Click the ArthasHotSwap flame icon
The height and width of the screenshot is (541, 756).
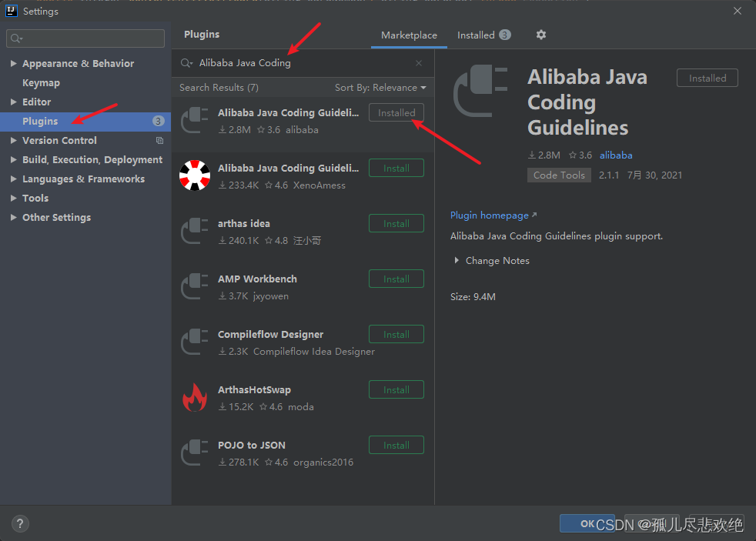195,397
